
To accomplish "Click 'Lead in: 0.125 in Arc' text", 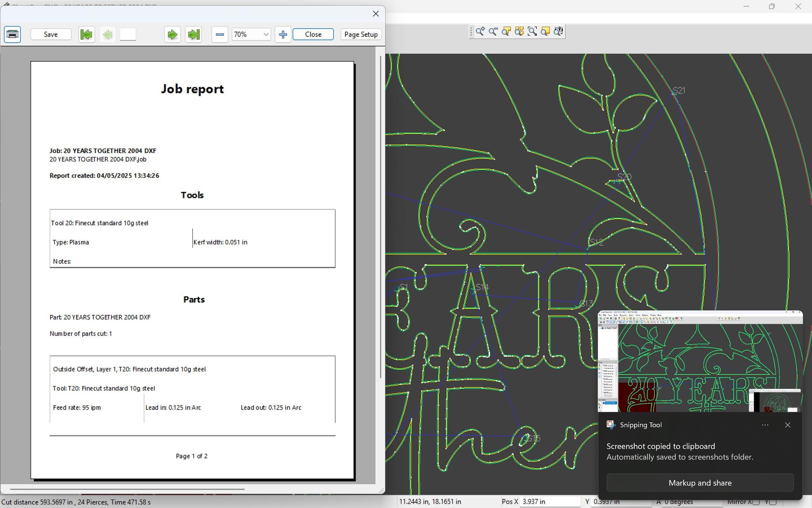I will click(173, 407).
